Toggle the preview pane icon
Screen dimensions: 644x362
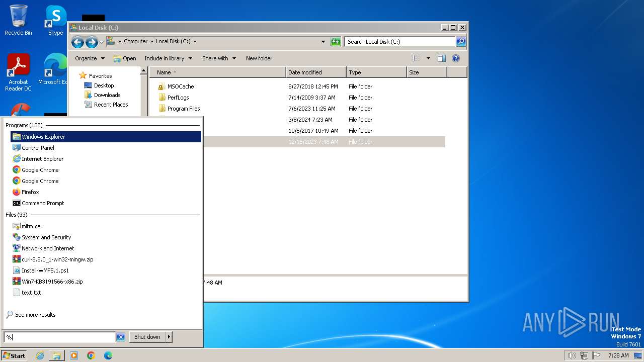[x=441, y=58]
